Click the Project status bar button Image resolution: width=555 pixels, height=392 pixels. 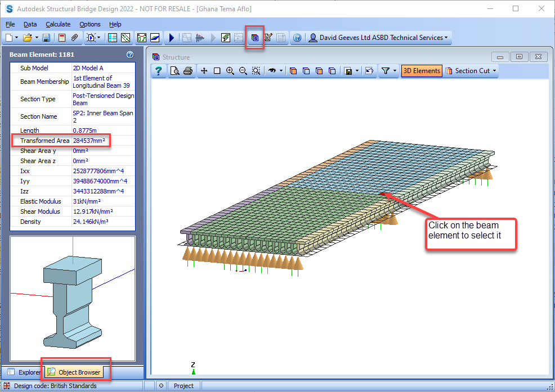click(x=183, y=386)
